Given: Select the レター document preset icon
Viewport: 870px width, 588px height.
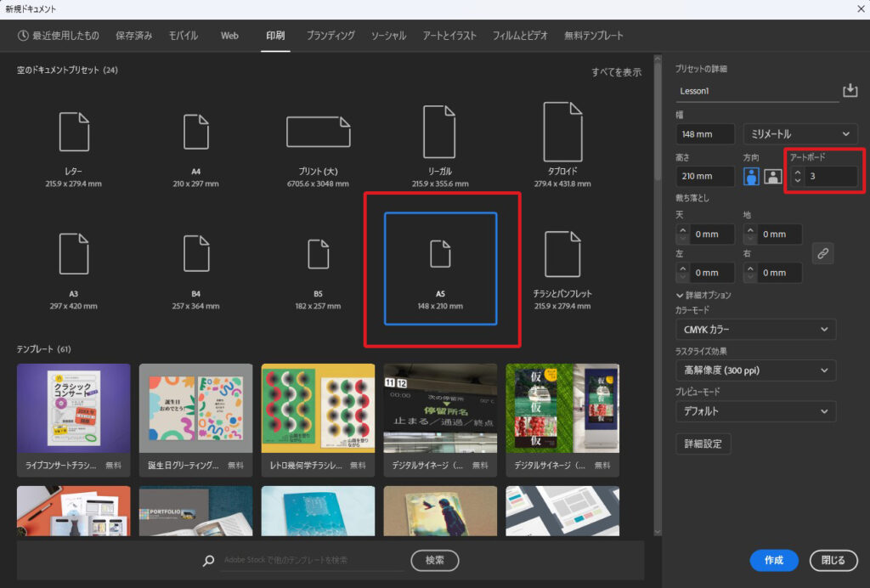Looking at the screenshot, I should point(74,132).
